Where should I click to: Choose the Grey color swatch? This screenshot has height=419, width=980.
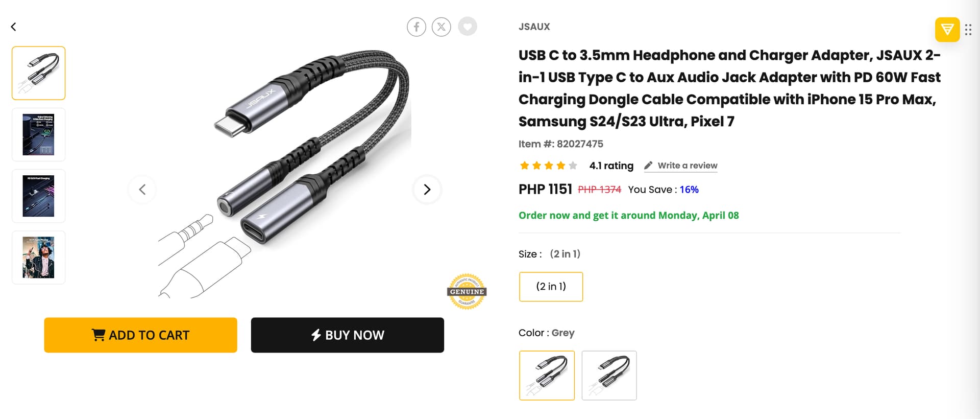(547, 375)
